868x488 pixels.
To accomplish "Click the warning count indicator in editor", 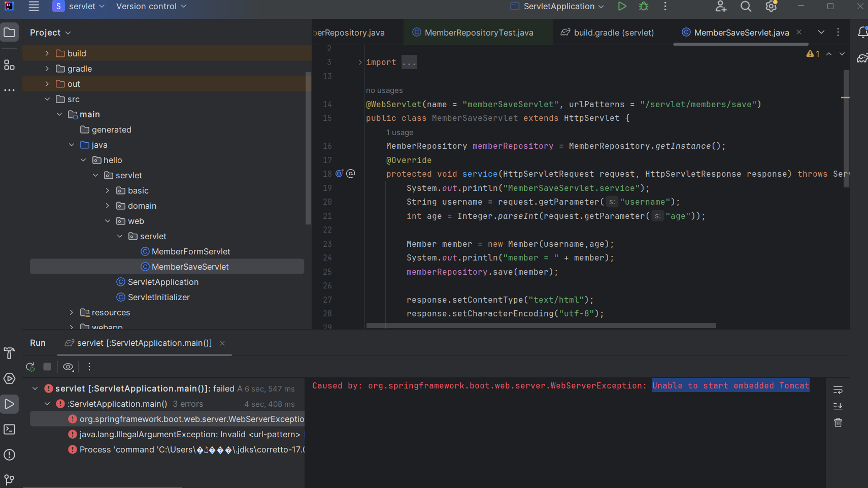I will (813, 54).
